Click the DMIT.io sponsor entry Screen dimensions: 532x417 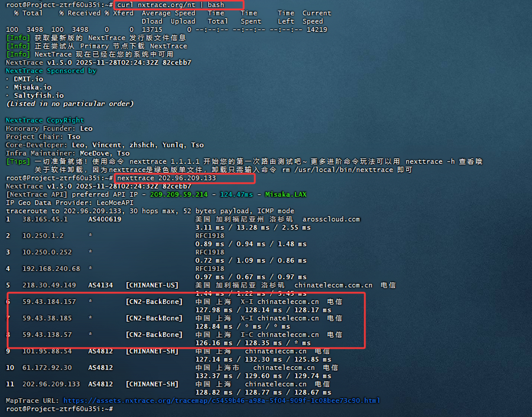[28, 79]
